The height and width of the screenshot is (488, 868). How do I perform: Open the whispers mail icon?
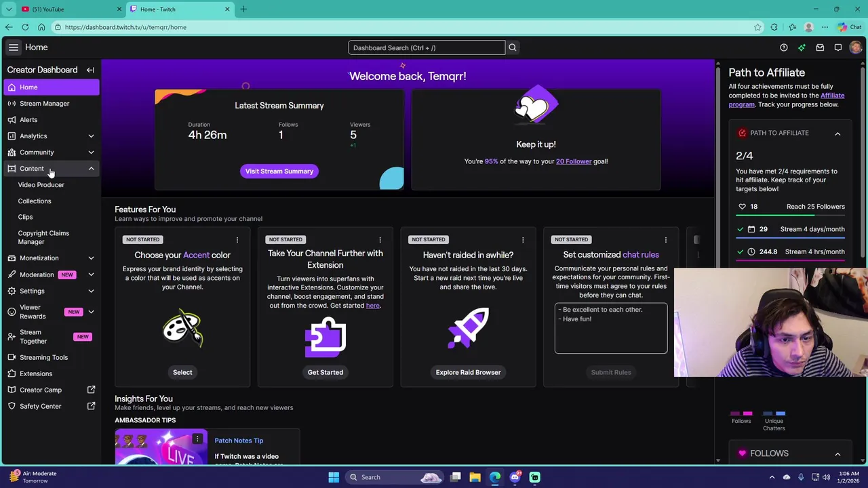(x=820, y=47)
